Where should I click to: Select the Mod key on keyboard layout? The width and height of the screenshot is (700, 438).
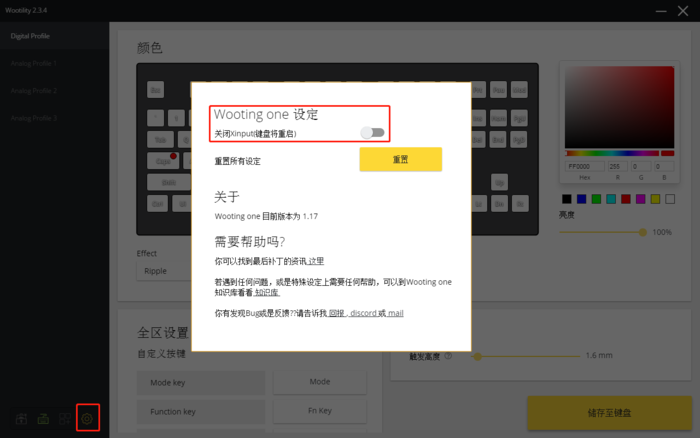(x=519, y=90)
